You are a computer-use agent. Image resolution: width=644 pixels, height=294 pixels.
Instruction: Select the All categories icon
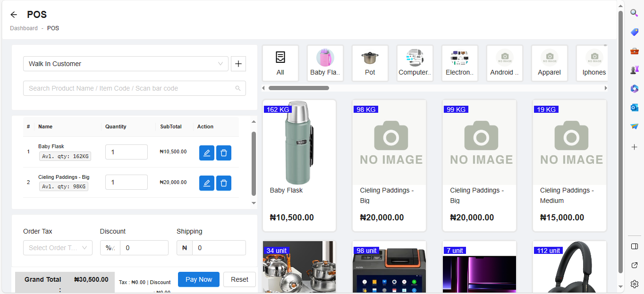[280, 63]
